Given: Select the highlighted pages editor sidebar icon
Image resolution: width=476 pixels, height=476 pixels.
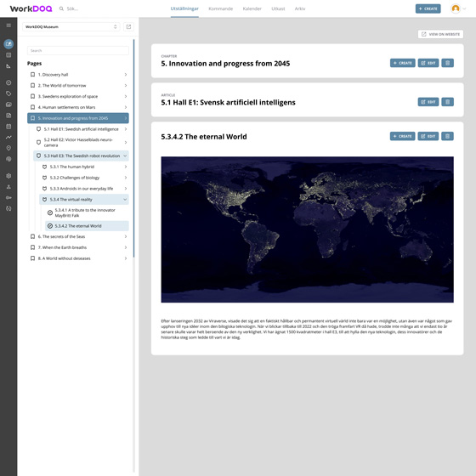Looking at the screenshot, I should coord(8,44).
